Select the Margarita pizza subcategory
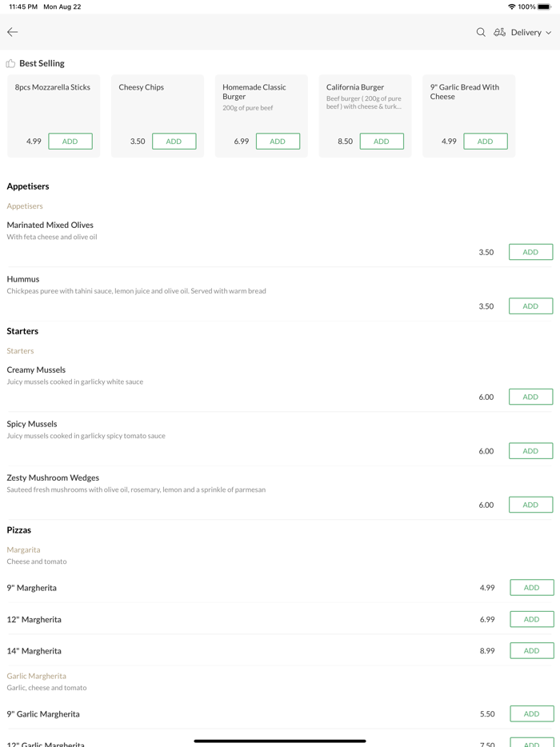The height and width of the screenshot is (747, 560). pyautogui.click(x=23, y=549)
